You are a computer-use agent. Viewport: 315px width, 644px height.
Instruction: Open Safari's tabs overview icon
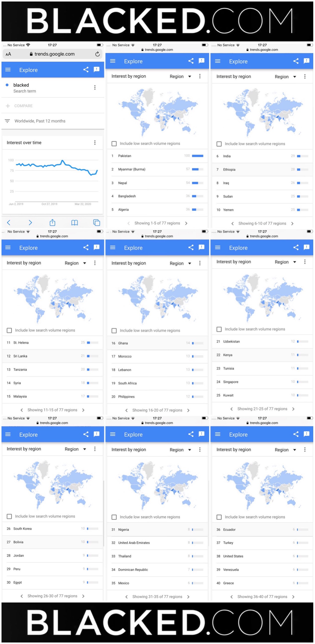[x=97, y=223]
